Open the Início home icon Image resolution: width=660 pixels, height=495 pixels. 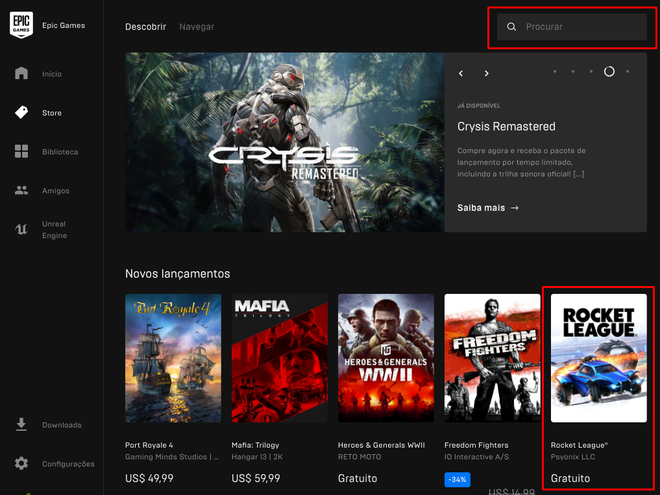pyautogui.click(x=21, y=73)
